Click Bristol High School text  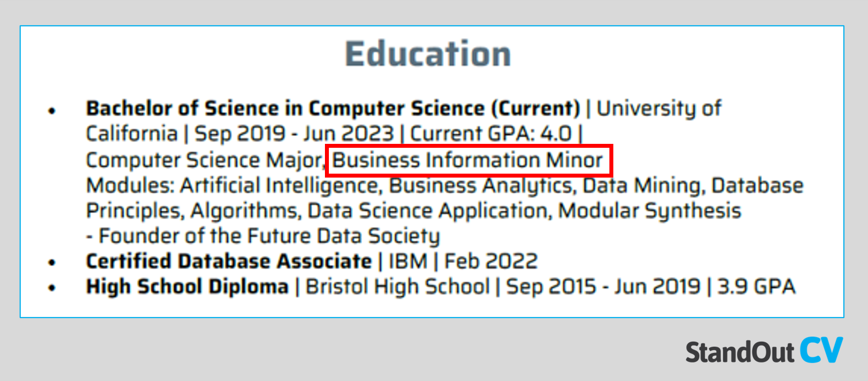click(397, 287)
